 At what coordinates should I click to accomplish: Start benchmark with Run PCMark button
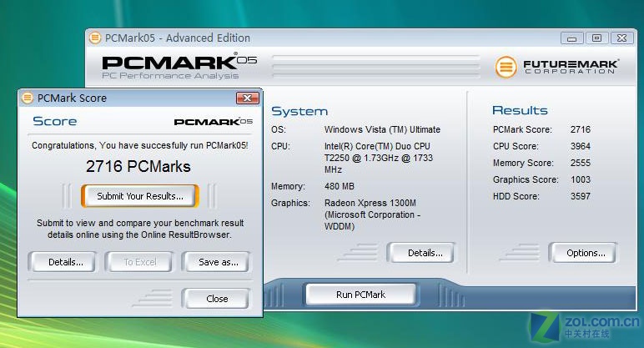360,295
